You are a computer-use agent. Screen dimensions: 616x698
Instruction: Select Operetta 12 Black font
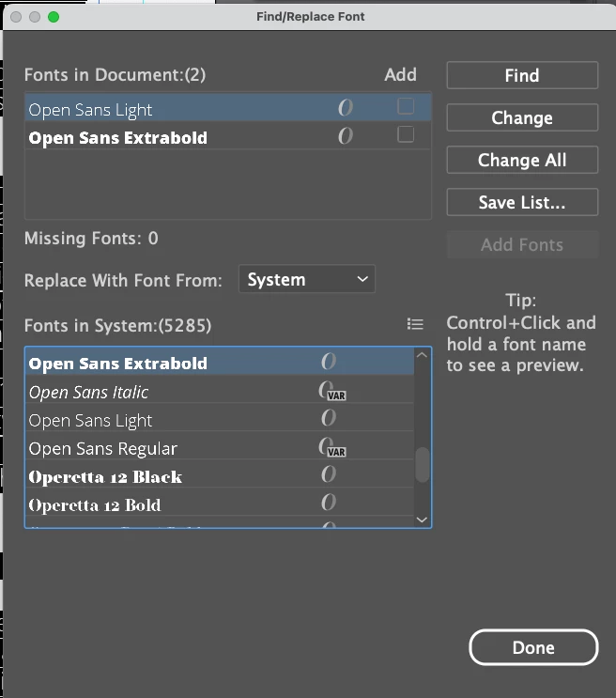click(220, 474)
